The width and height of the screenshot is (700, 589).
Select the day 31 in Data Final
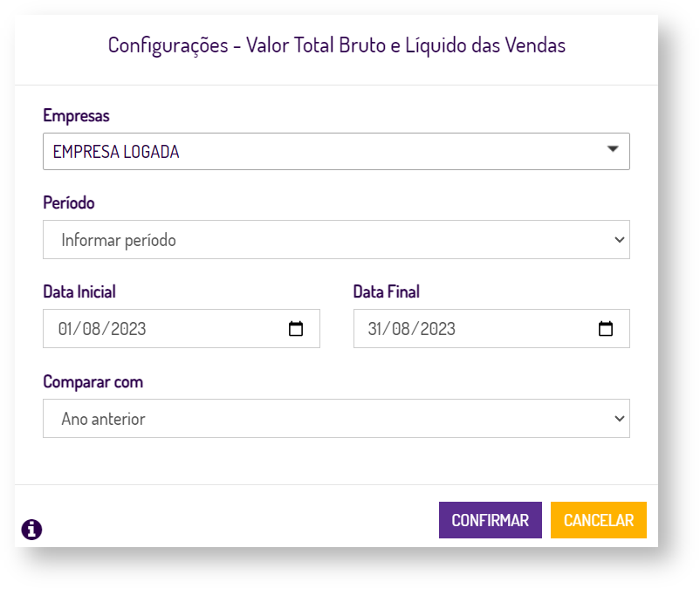(378, 329)
